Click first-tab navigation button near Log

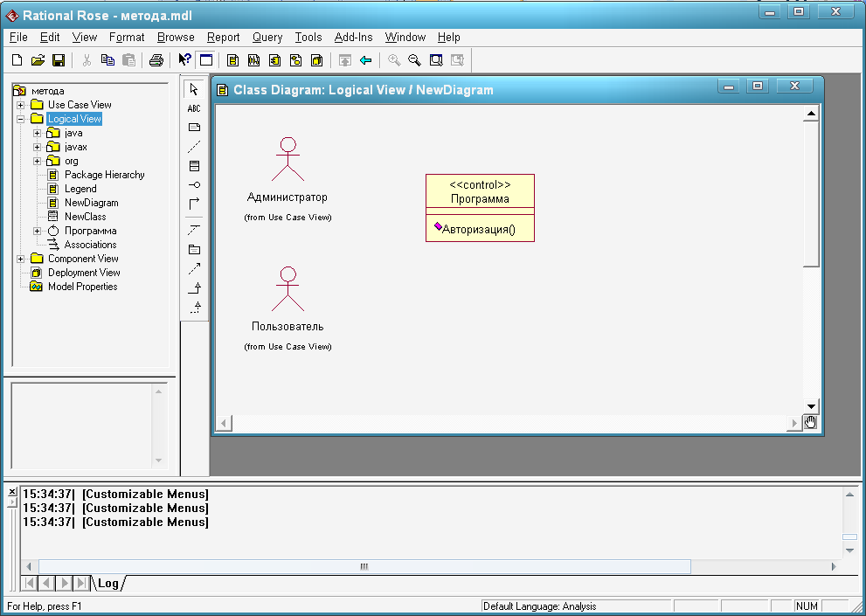pyautogui.click(x=29, y=583)
